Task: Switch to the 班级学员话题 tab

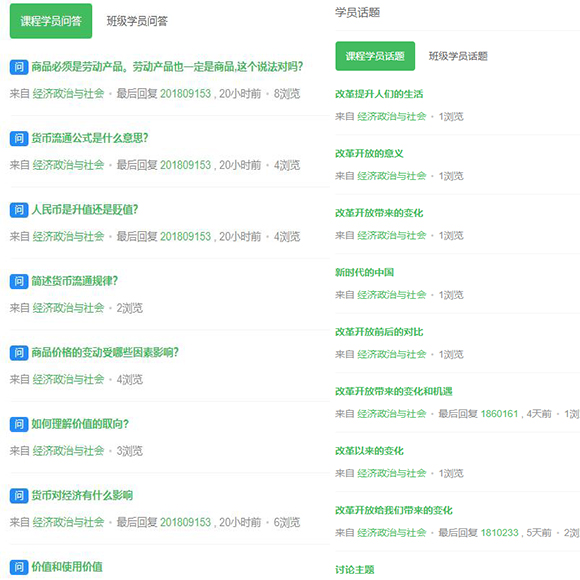Action: (458, 56)
